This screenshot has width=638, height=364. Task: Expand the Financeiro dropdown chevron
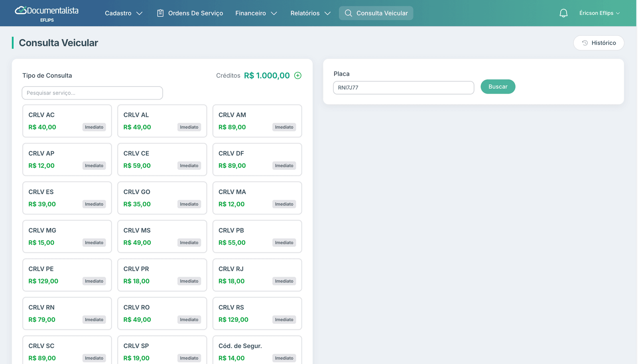click(x=274, y=13)
